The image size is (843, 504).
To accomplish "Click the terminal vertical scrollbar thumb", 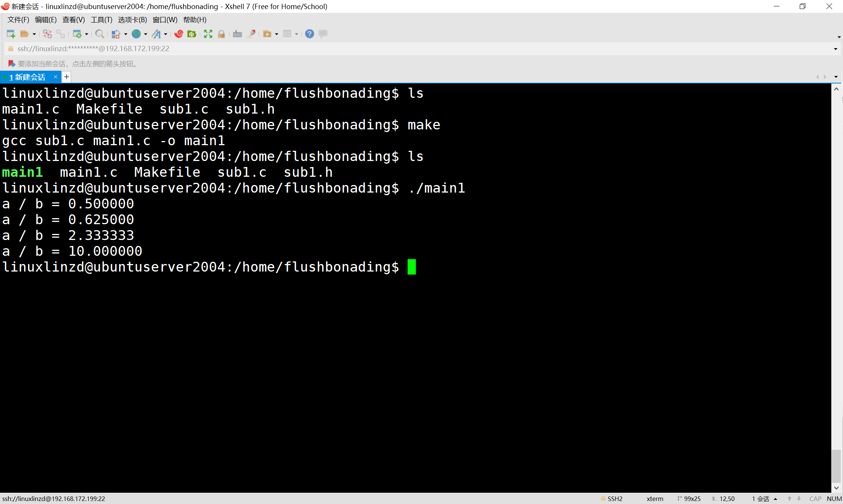I will click(x=836, y=466).
